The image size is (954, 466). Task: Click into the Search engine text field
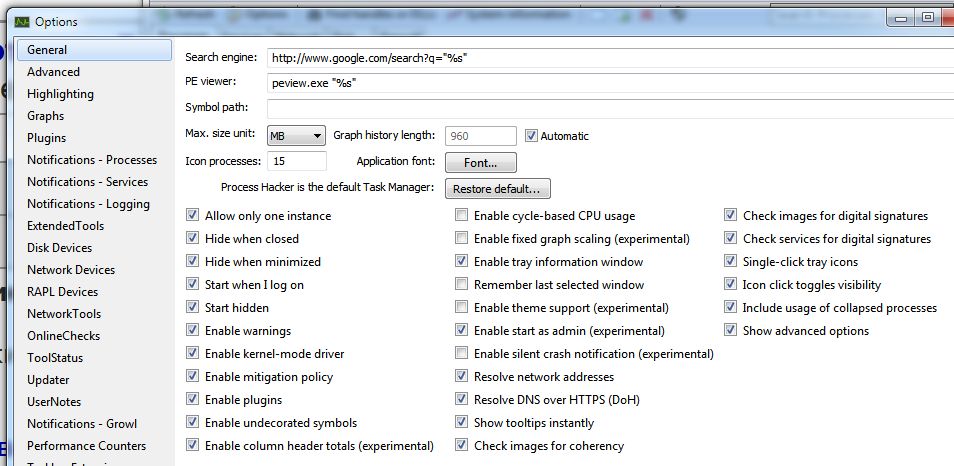click(600, 58)
